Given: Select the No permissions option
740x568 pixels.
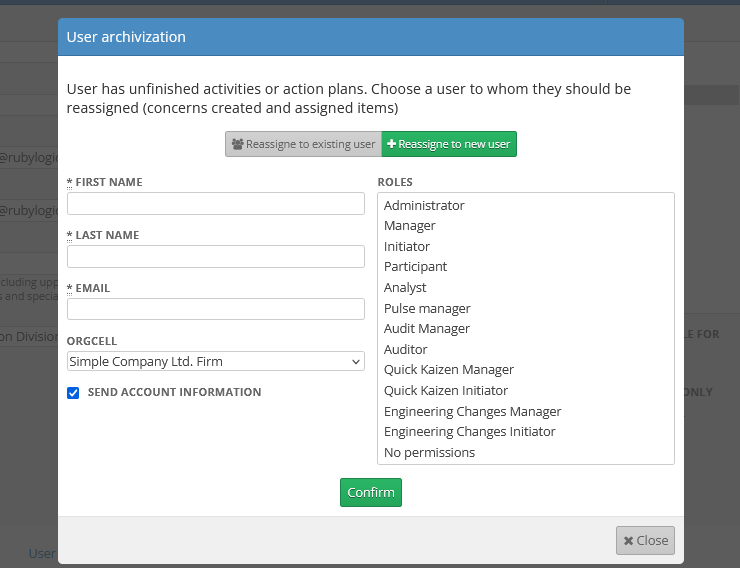Looking at the screenshot, I should pyautogui.click(x=429, y=453).
